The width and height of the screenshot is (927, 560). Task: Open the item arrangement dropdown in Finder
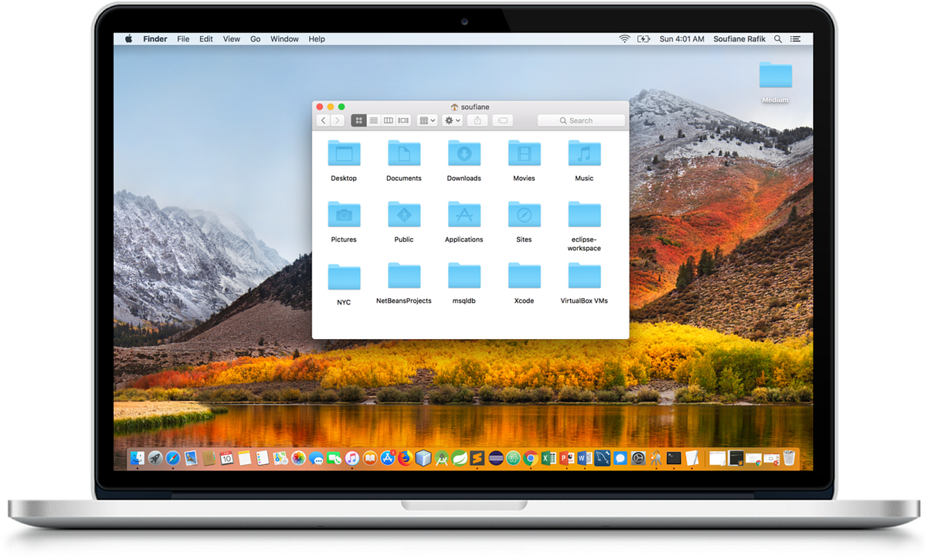coord(426,120)
